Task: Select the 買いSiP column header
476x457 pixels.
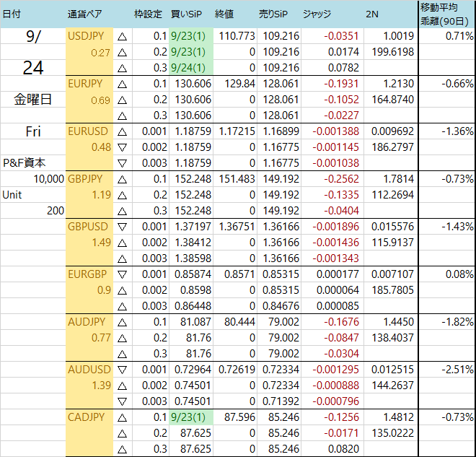Action: (x=186, y=14)
